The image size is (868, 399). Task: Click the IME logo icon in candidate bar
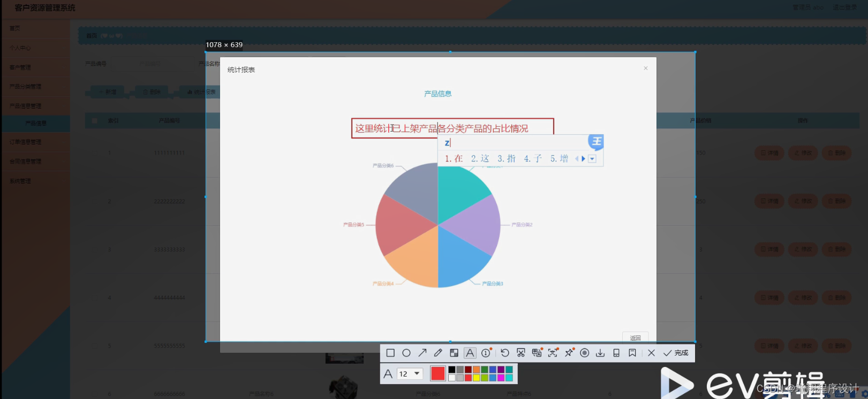point(596,142)
